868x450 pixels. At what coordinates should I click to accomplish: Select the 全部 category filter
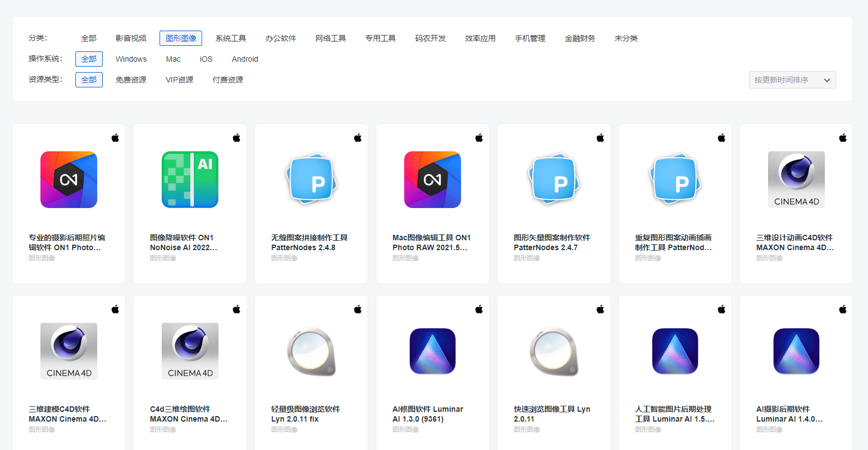point(89,38)
